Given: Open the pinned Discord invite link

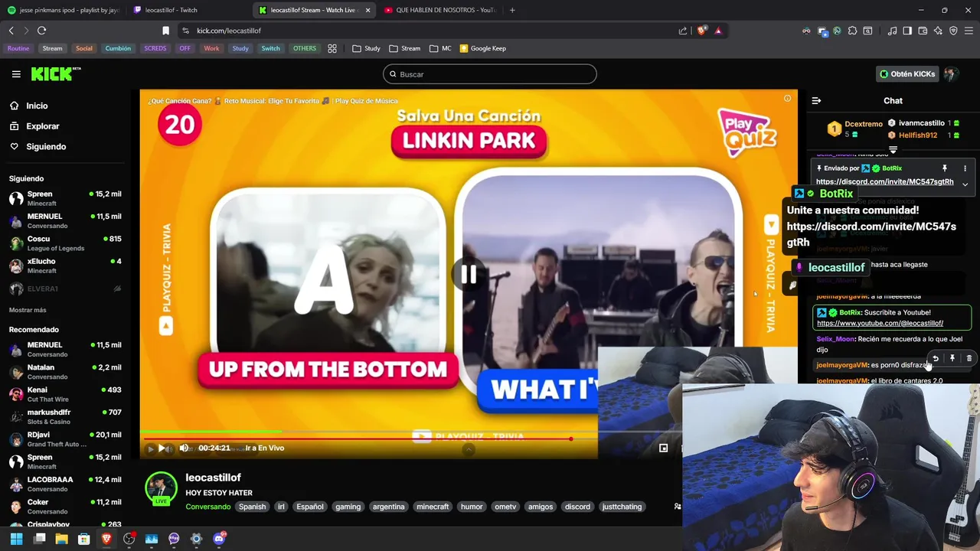Looking at the screenshot, I should 884,182.
